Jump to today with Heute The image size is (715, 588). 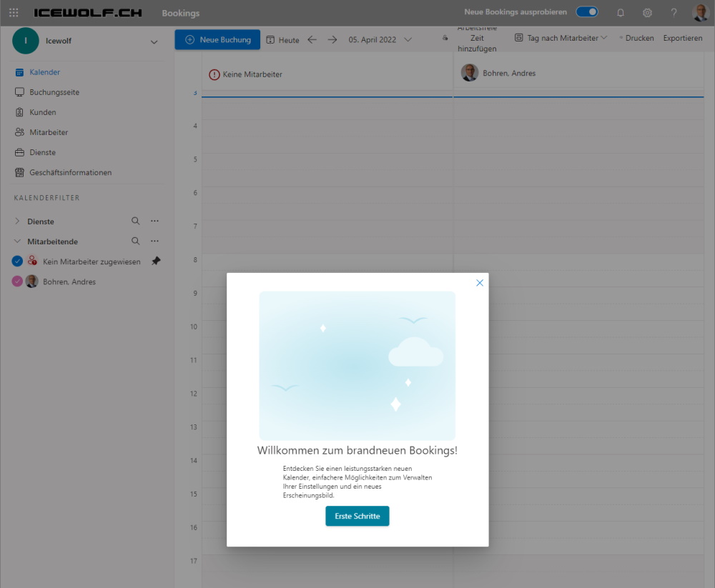tap(282, 40)
